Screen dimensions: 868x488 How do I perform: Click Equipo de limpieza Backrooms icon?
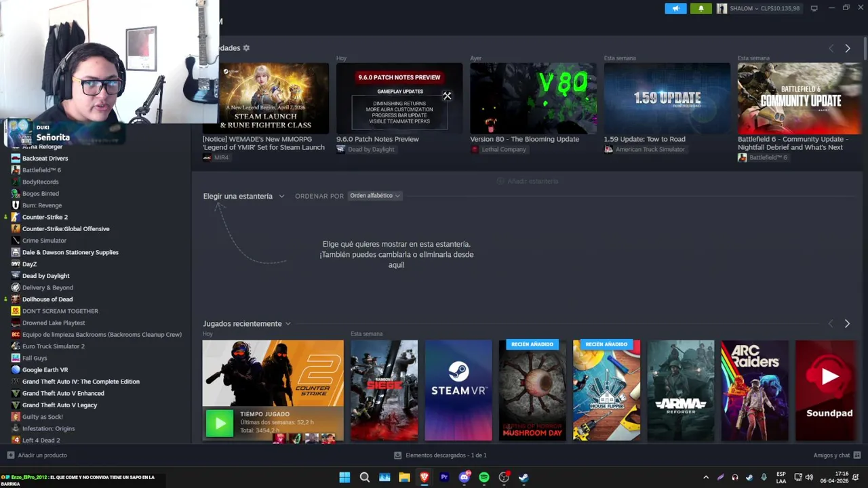click(x=16, y=334)
